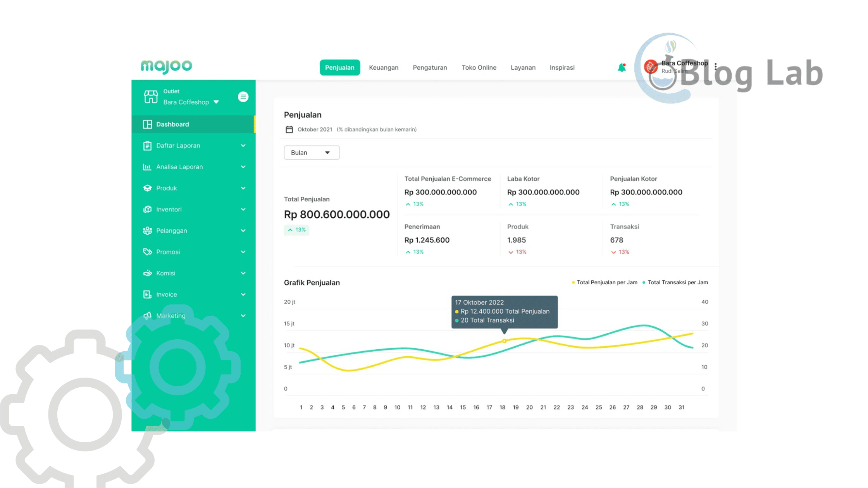
Task: Click the up arrow under Penerimaan
Action: (x=408, y=252)
